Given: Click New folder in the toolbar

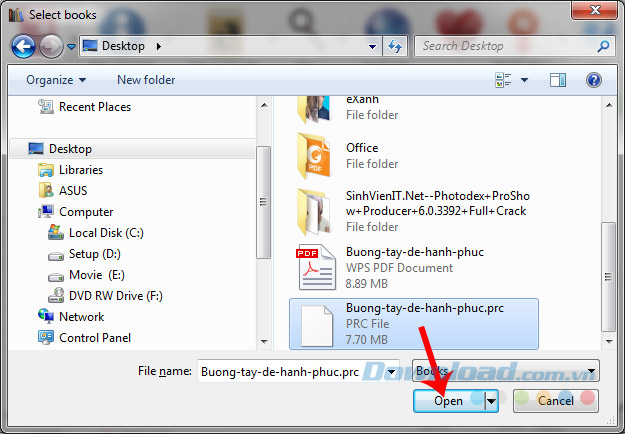Looking at the screenshot, I should point(146,80).
